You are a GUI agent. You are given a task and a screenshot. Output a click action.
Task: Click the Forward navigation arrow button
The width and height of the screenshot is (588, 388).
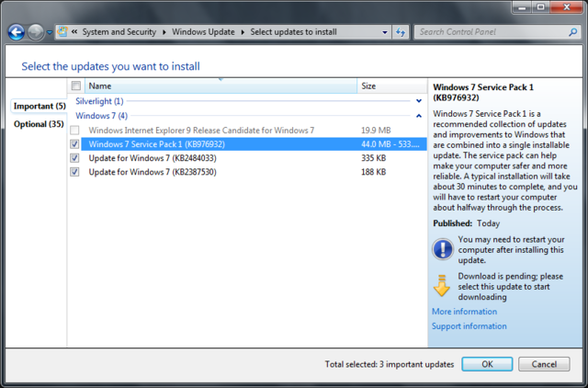click(x=35, y=32)
